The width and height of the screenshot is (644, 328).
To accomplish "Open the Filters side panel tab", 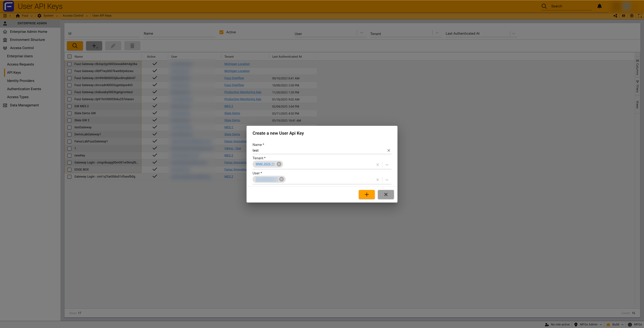I will tap(637, 86).
